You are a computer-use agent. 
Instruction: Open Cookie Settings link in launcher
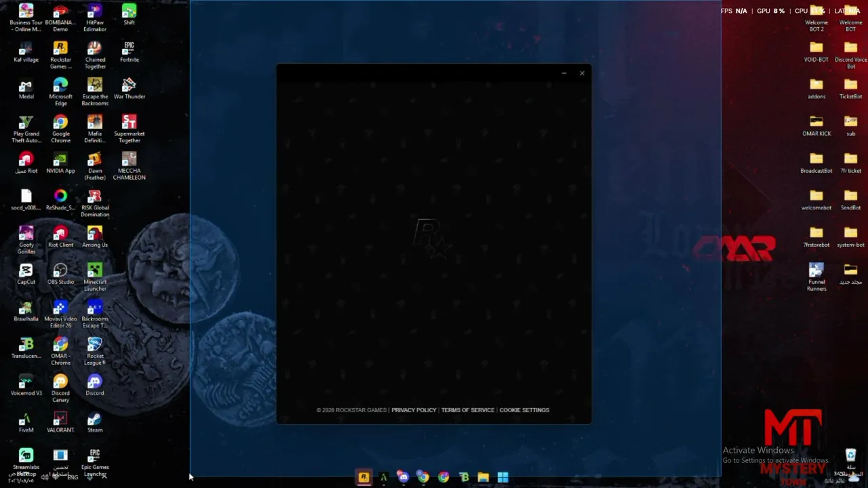click(x=524, y=410)
